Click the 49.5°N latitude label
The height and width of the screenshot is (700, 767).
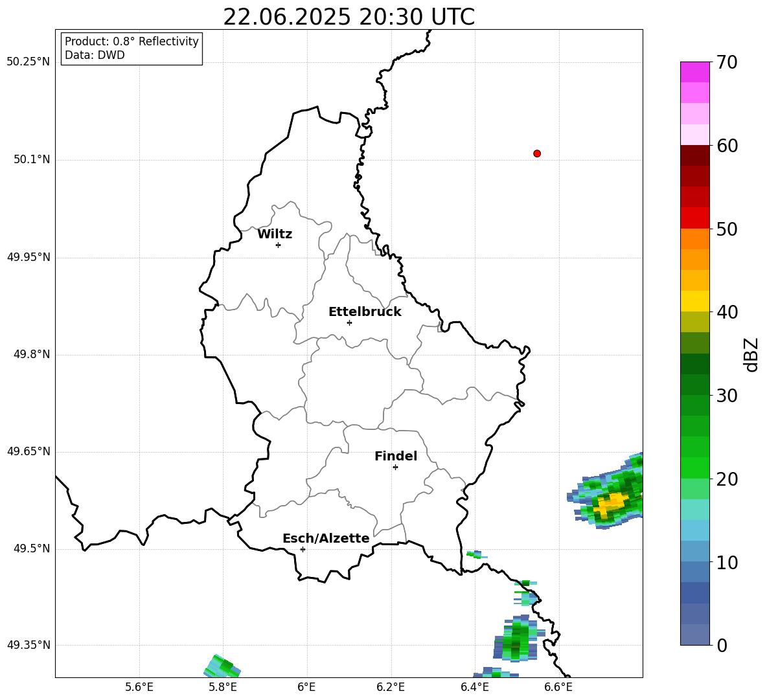[32, 548]
